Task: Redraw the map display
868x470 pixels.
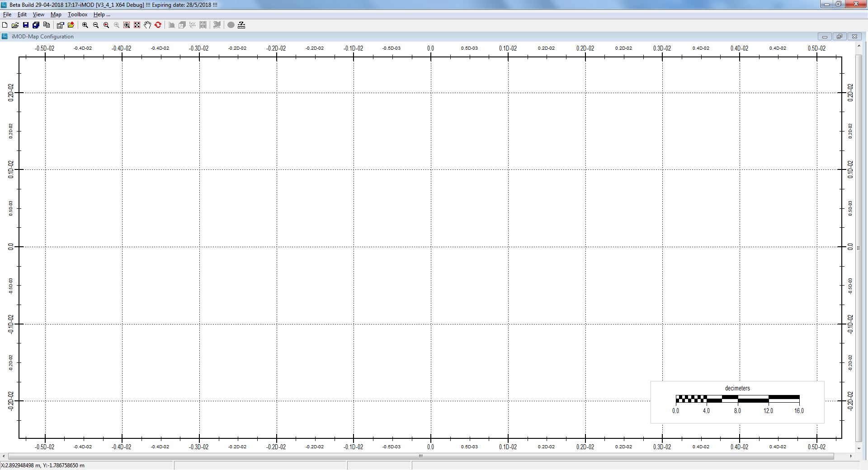Action: coord(158,25)
